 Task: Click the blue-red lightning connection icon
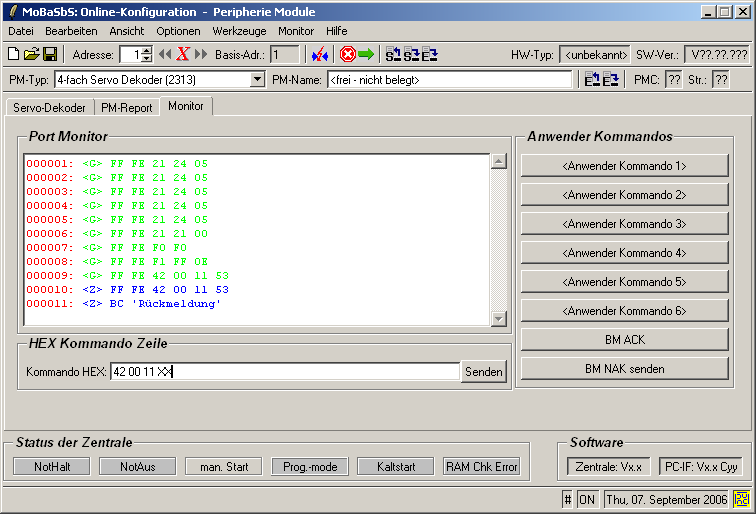(x=319, y=54)
